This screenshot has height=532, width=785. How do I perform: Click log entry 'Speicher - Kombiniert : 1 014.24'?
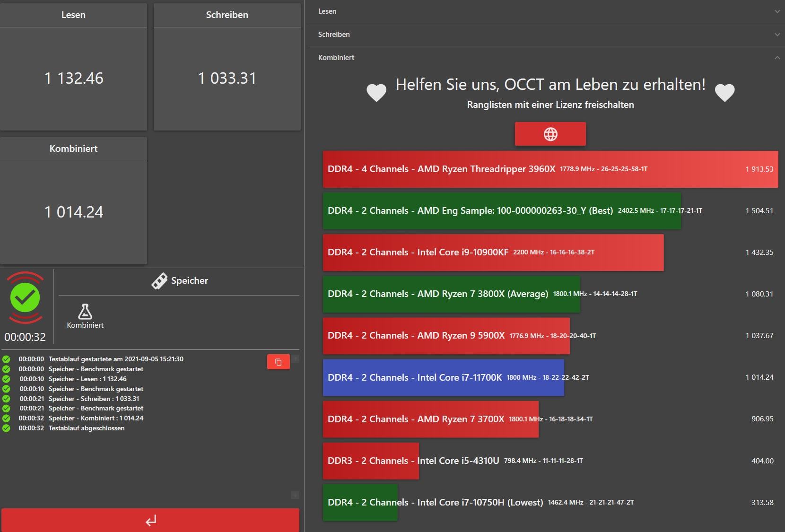[96, 418]
